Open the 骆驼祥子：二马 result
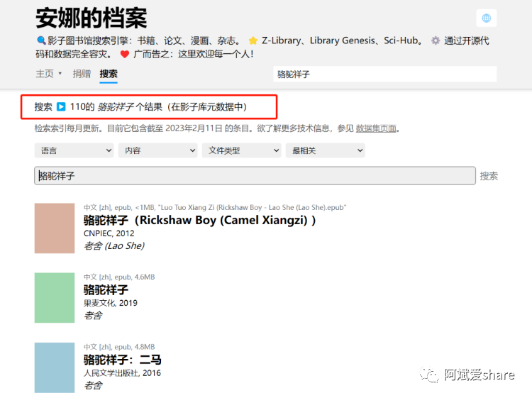 coord(123,360)
